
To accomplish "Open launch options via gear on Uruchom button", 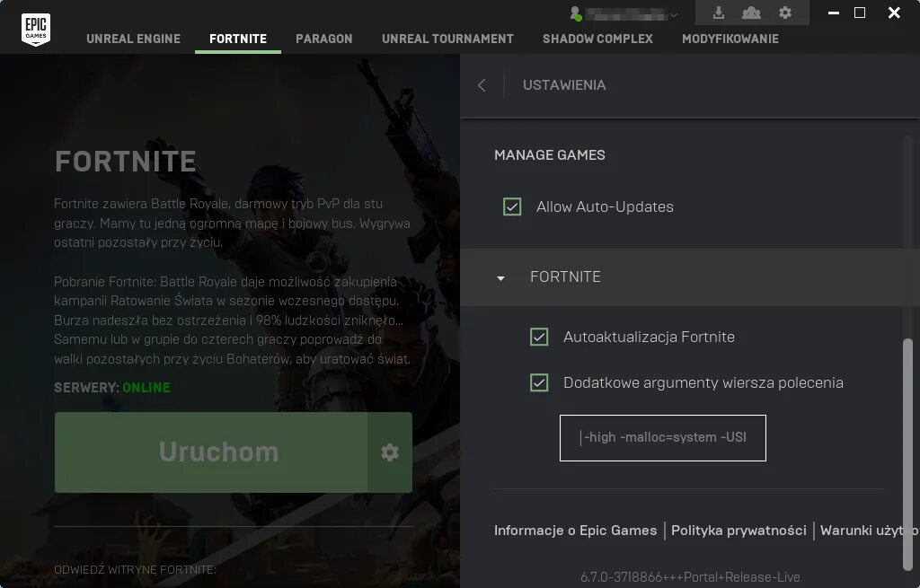I will tap(390, 452).
